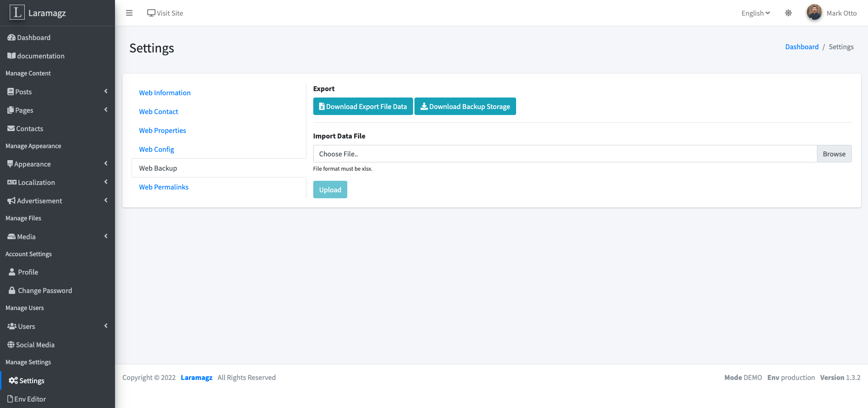The height and width of the screenshot is (408, 868).
Task: Click the Dashboard breadcrumb link
Action: (802, 47)
